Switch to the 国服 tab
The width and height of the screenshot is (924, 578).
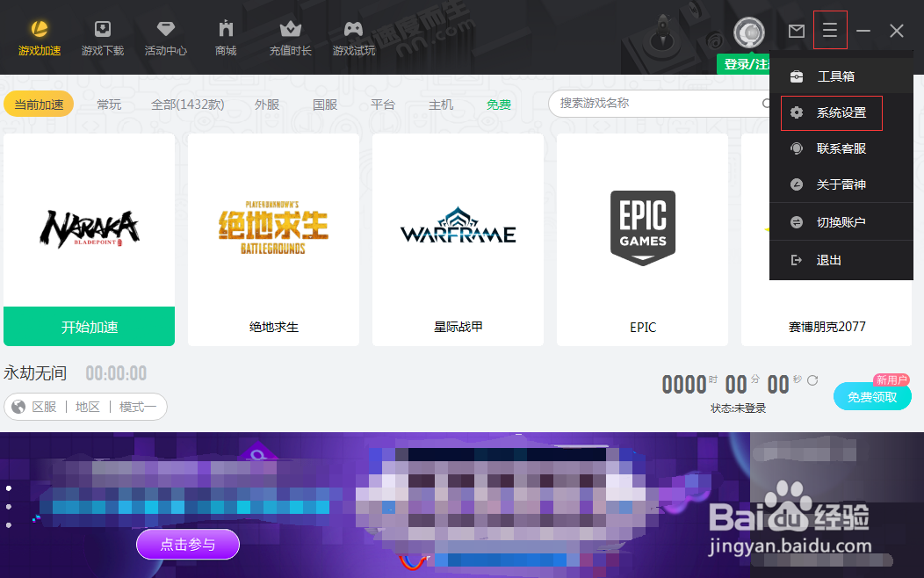coord(325,105)
